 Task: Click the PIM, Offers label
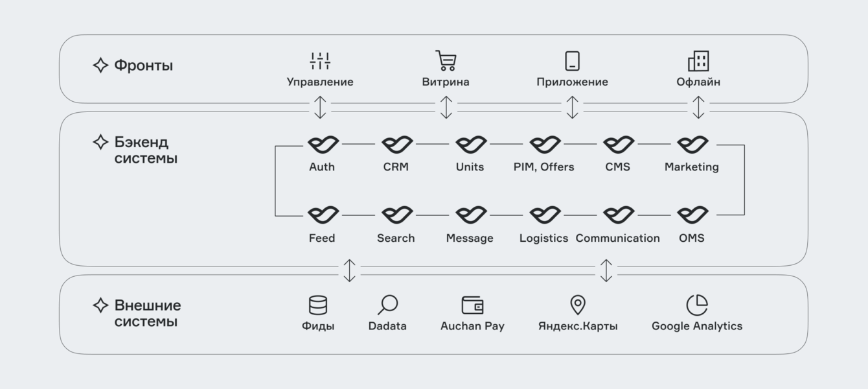(543, 167)
